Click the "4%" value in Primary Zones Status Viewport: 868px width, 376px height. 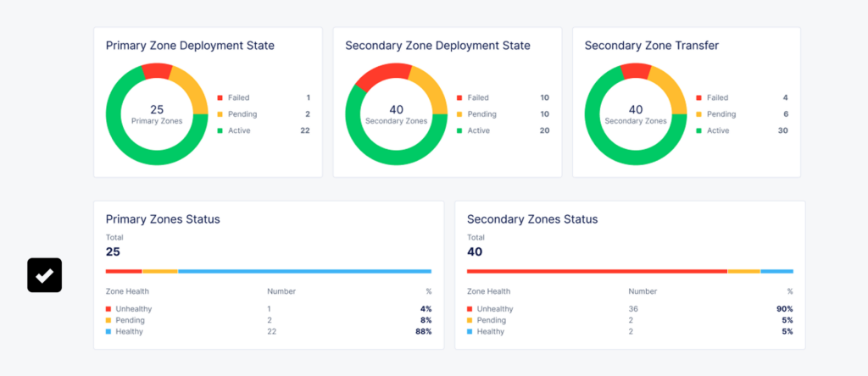[x=426, y=309]
